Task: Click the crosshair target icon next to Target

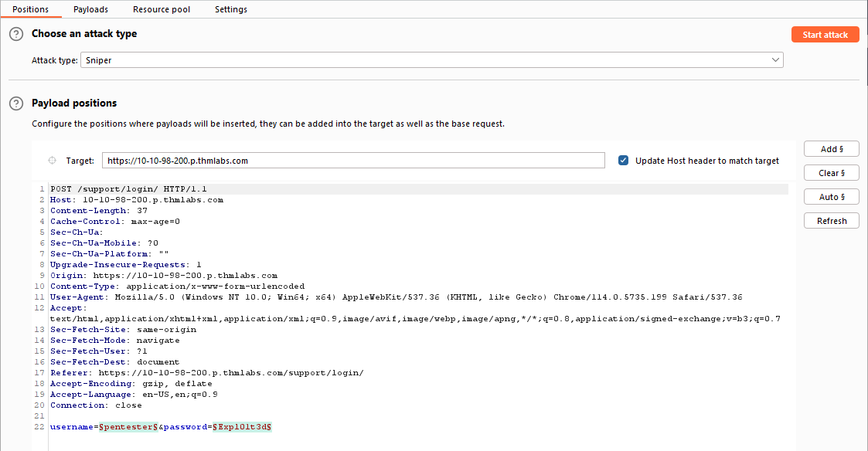Action: [52, 161]
